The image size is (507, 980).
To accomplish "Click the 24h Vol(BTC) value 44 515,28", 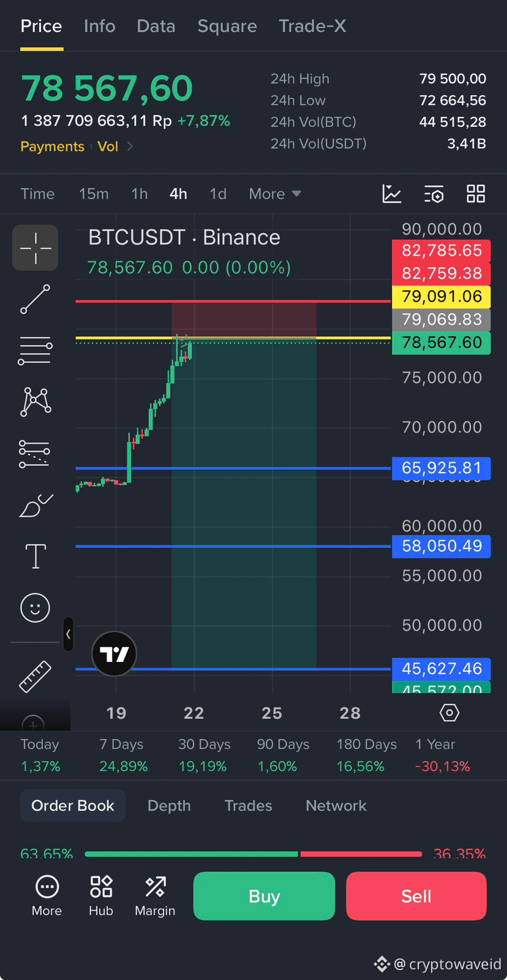I will (453, 122).
